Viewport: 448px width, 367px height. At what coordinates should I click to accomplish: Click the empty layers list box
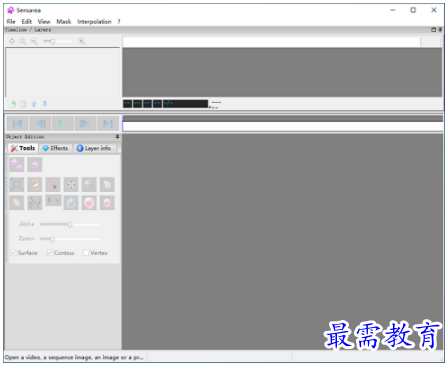(63, 72)
